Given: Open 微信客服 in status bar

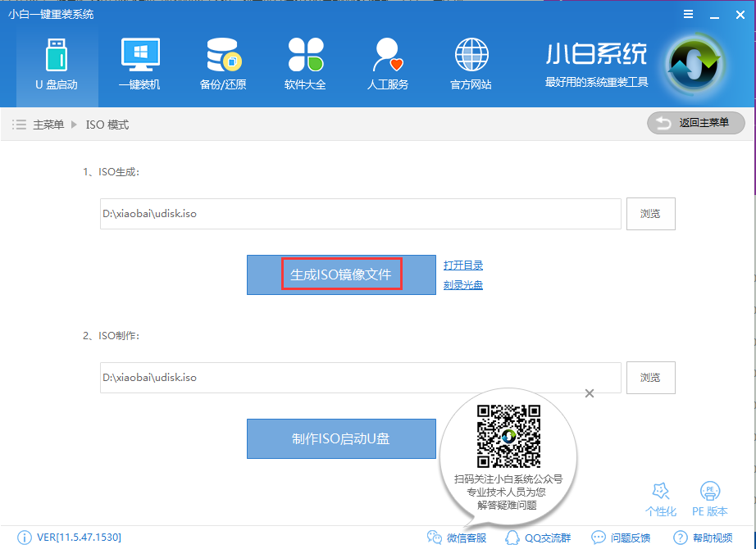Looking at the screenshot, I should [x=457, y=538].
